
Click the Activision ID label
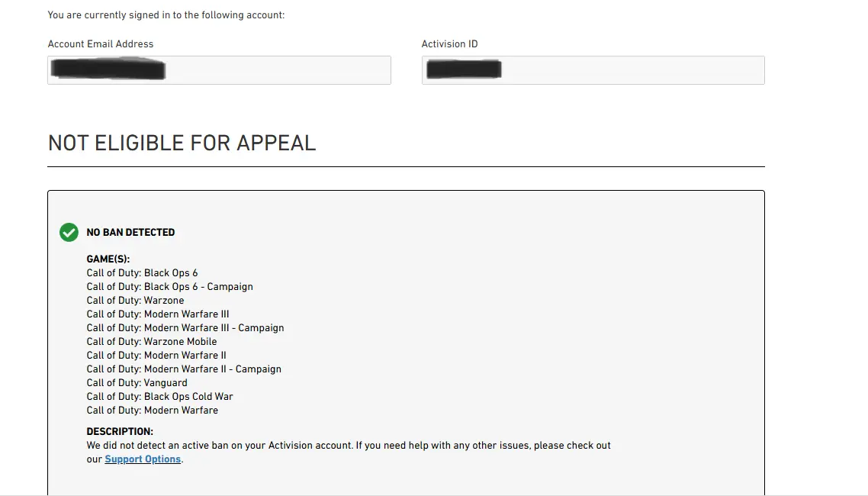pyautogui.click(x=449, y=44)
